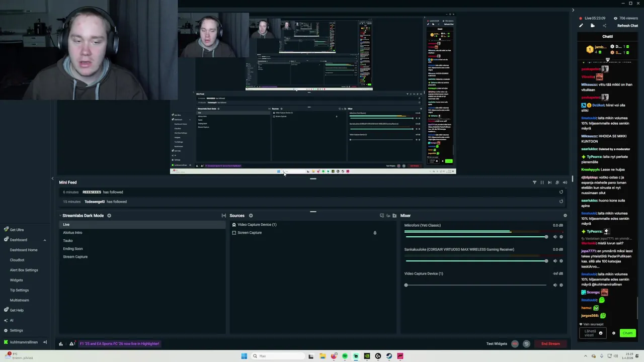Open Cloudbot in sidebar
This screenshot has width=644, height=362.
point(17,260)
